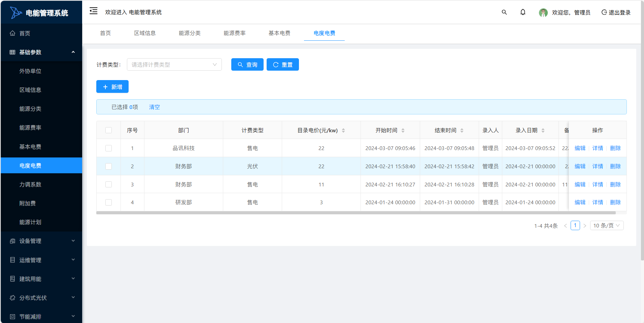The width and height of the screenshot is (644, 323).
Task: Click page number 1 in pagination
Action: point(575,225)
